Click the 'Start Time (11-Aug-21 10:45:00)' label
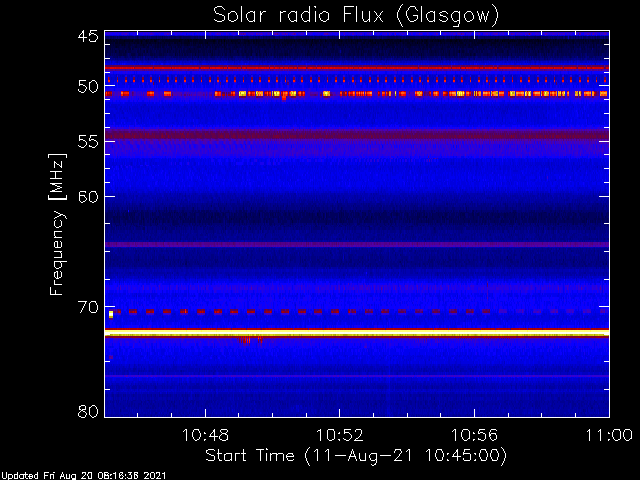This screenshot has width=640, height=480. [356, 456]
